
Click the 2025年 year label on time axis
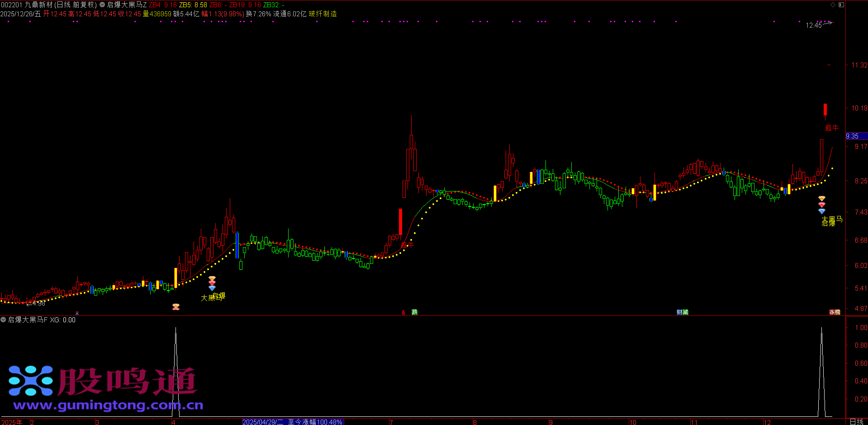(x=12, y=422)
